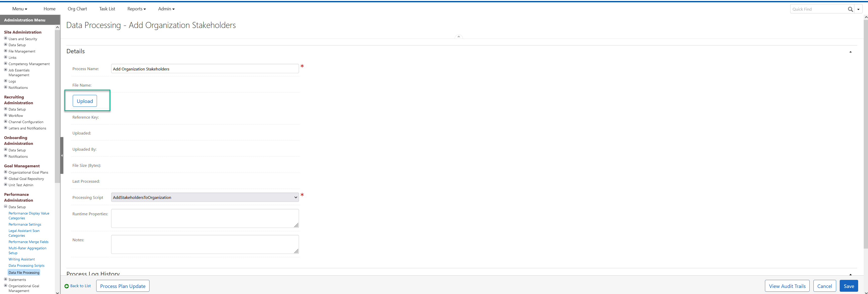Click the Save button

849,286
